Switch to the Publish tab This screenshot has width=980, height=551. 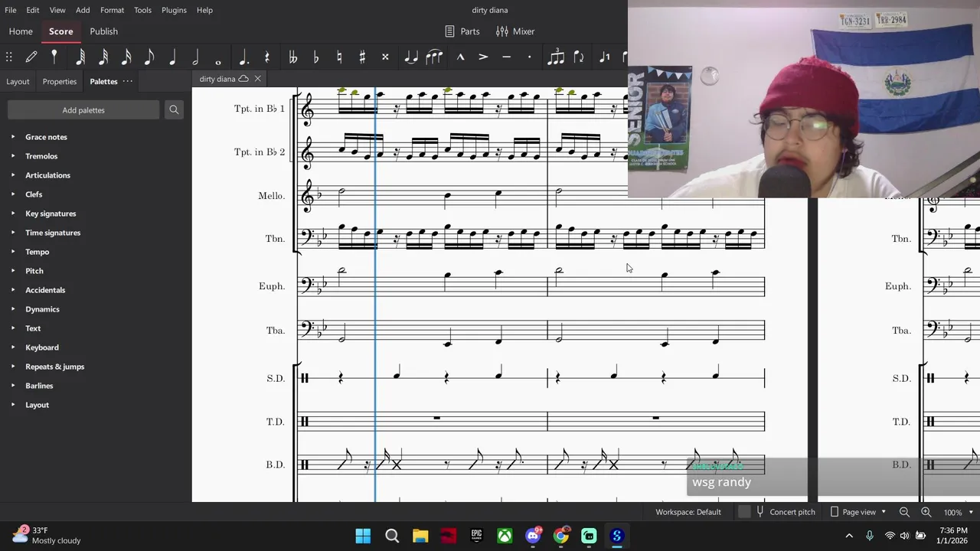pos(103,31)
